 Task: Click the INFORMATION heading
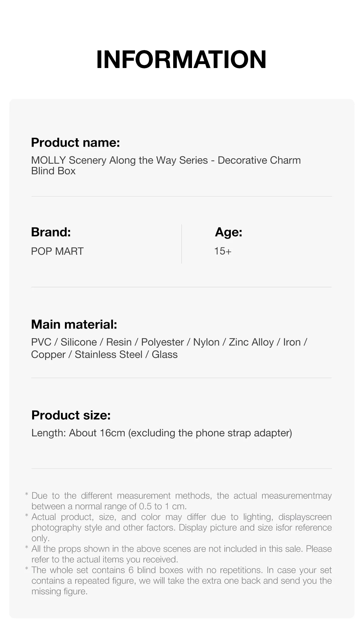pos(181,59)
